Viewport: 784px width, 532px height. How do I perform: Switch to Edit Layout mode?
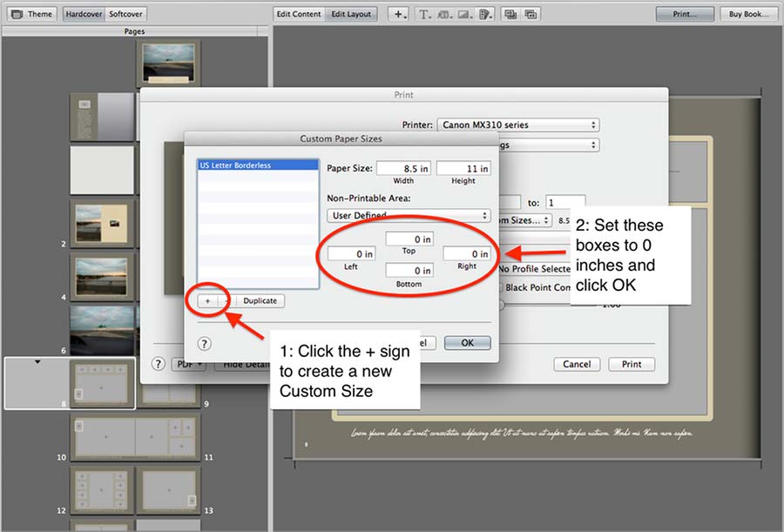352,14
